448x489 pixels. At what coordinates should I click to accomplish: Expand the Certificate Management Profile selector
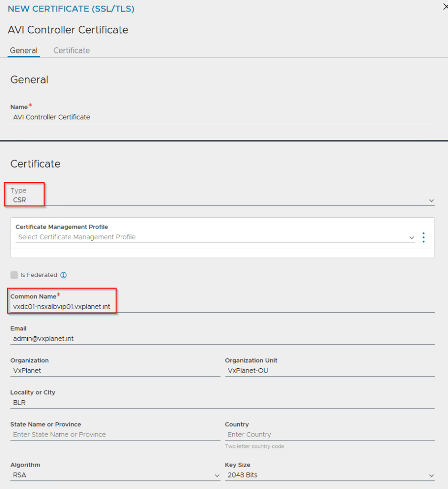(411, 237)
